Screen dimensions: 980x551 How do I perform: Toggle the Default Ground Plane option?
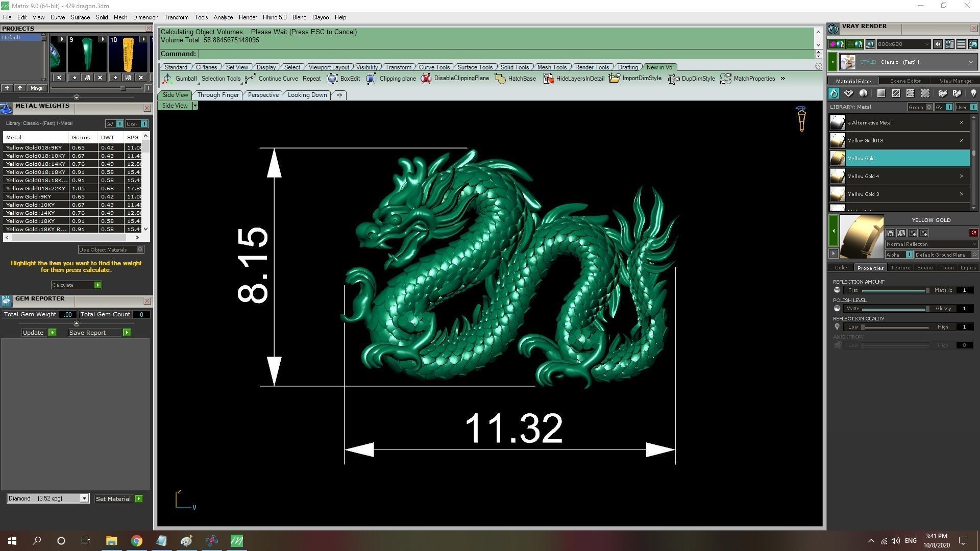coord(974,255)
